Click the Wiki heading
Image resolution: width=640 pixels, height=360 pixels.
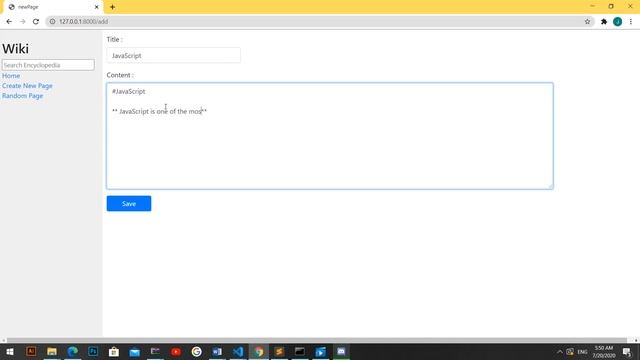pyautogui.click(x=16, y=49)
